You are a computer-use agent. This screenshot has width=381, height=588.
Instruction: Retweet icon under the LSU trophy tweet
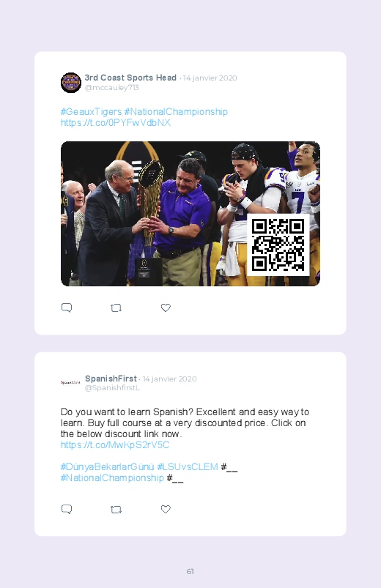tap(116, 308)
